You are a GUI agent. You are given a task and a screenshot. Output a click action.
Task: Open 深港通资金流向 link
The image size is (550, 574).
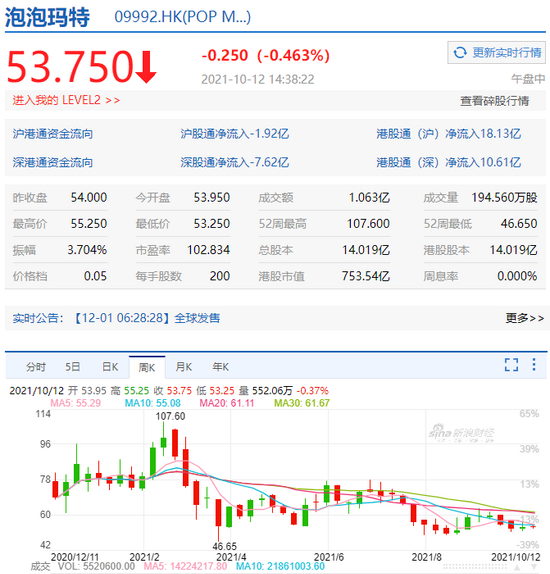click(x=53, y=162)
